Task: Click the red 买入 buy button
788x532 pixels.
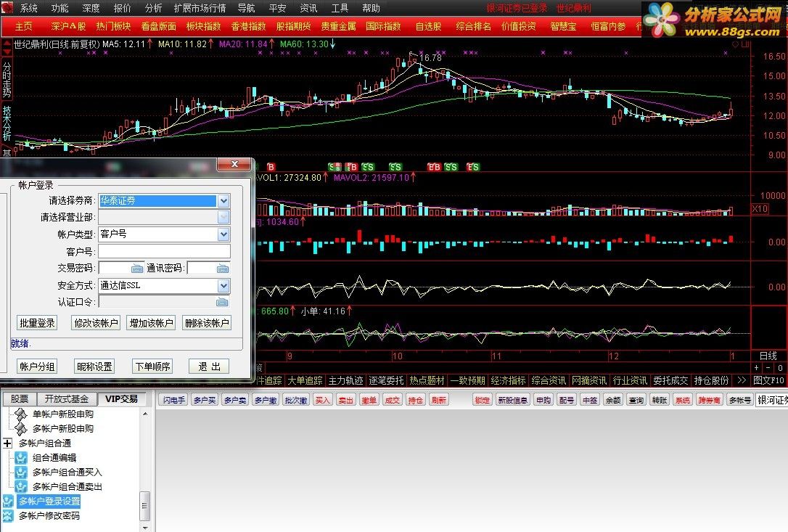Action: 322,400
